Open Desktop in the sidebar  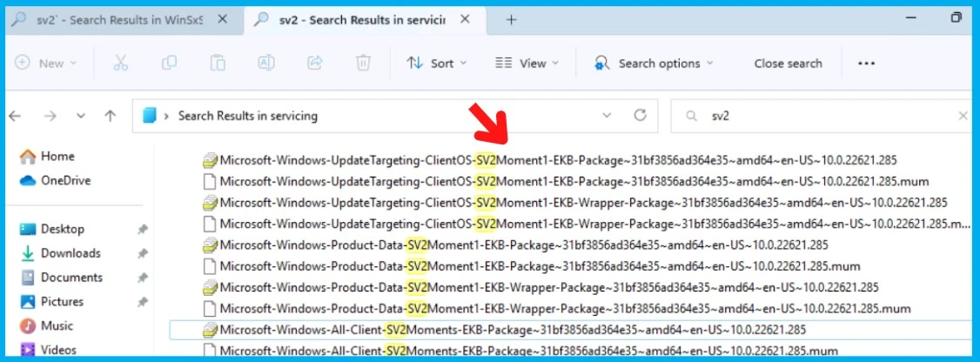click(52, 229)
